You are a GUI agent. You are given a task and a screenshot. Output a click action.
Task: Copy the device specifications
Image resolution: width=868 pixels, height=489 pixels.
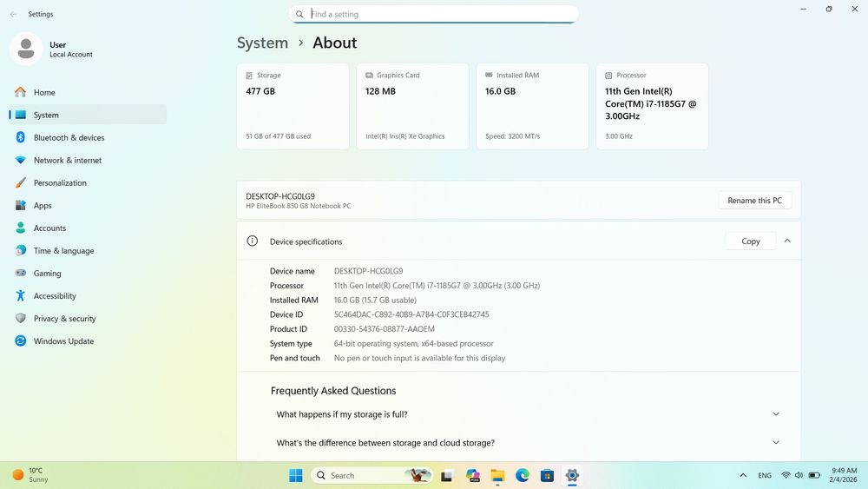(750, 241)
